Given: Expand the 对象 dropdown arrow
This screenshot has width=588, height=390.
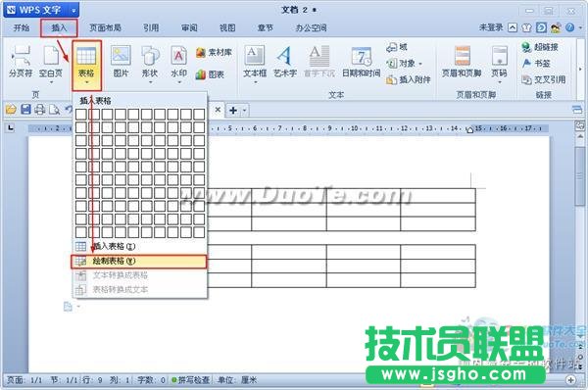Looking at the screenshot, I should coord(420,64).
